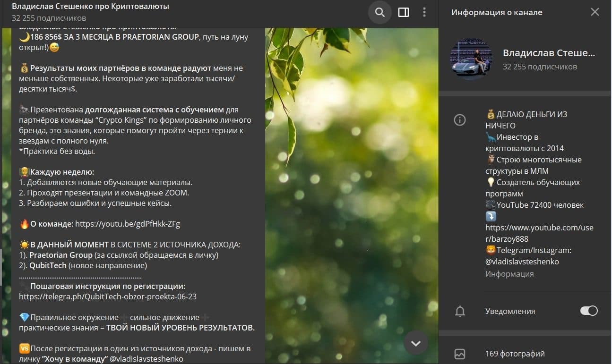The image size is (612, 364).
Task: Open the youtube.com/user/barzoy888 link in channel info
Action: click(x=539, y=233)
